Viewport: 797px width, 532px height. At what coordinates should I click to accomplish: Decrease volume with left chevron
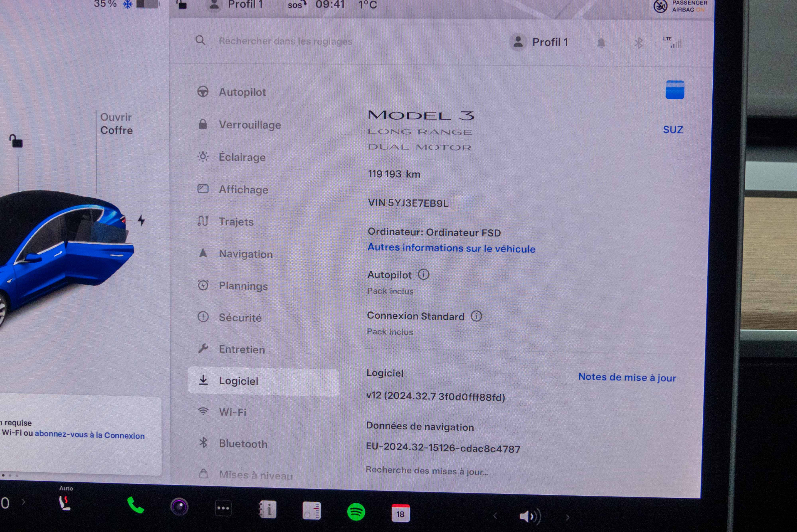coord(495,516)
